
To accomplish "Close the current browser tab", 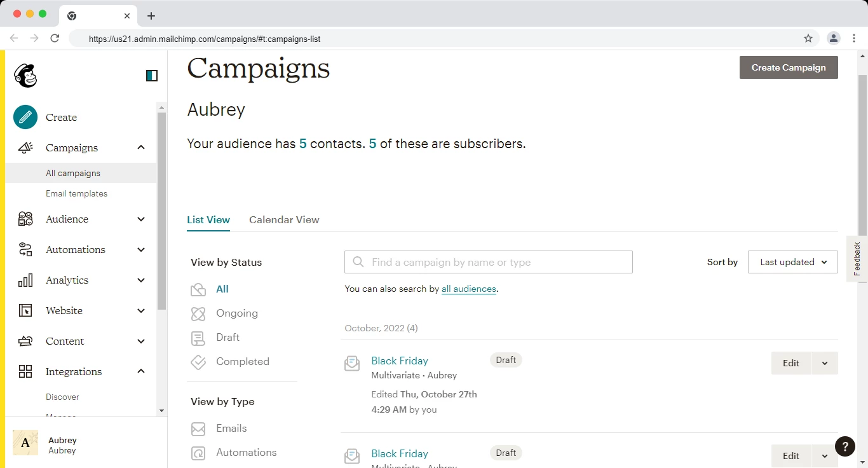I will click(128, 16).
